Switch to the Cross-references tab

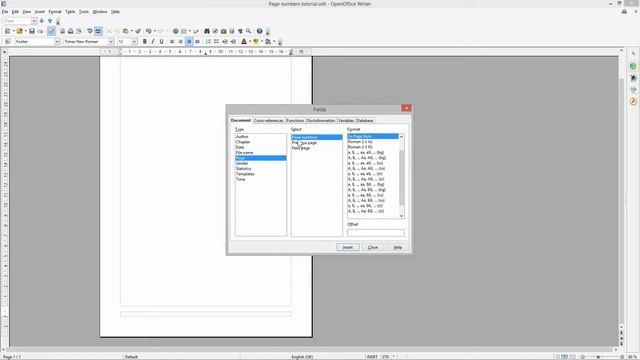[269, 121]
